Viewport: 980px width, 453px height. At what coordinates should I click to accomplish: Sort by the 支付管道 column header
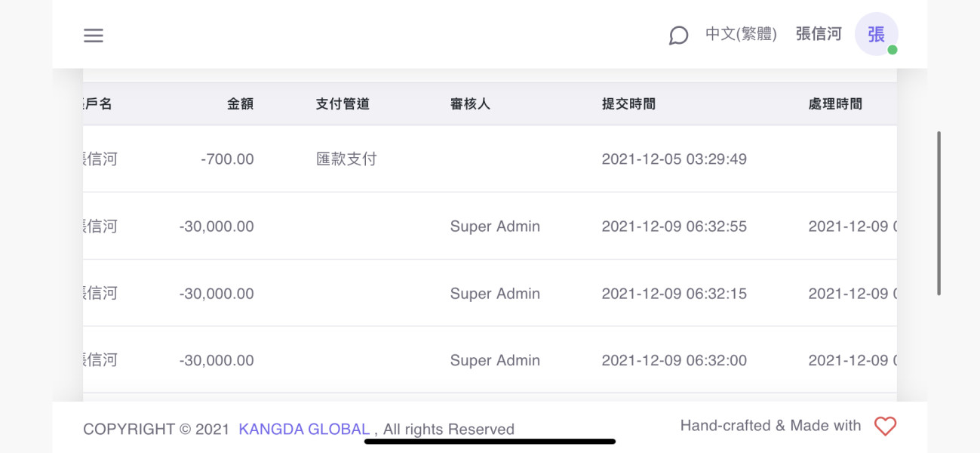[343, 104]
